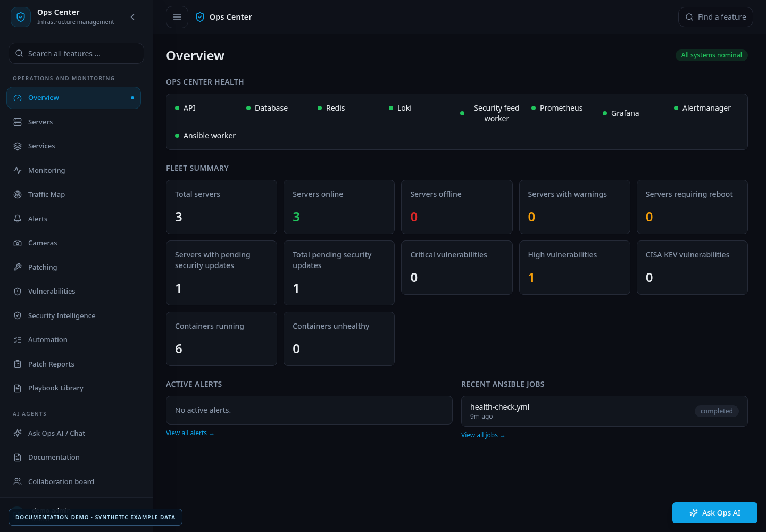Click the Alertmanager health status
This screenshot has width=766, height=532.
[x=702, y=108]
